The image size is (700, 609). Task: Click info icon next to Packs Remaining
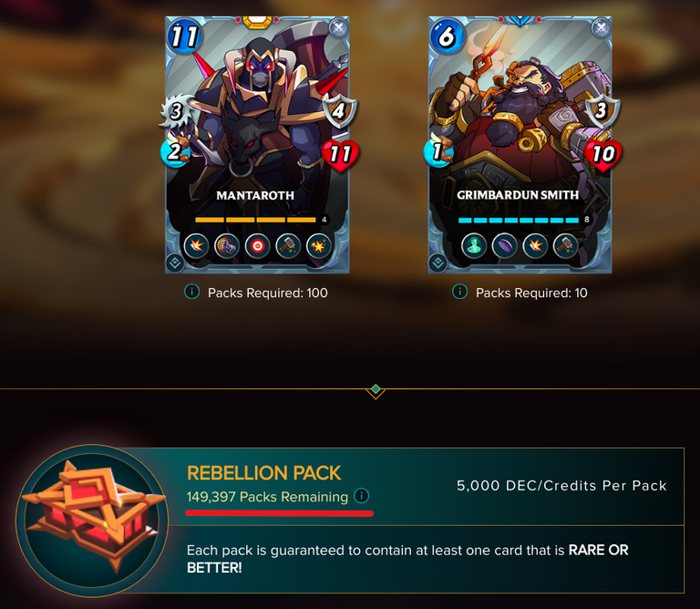(361, 496)
